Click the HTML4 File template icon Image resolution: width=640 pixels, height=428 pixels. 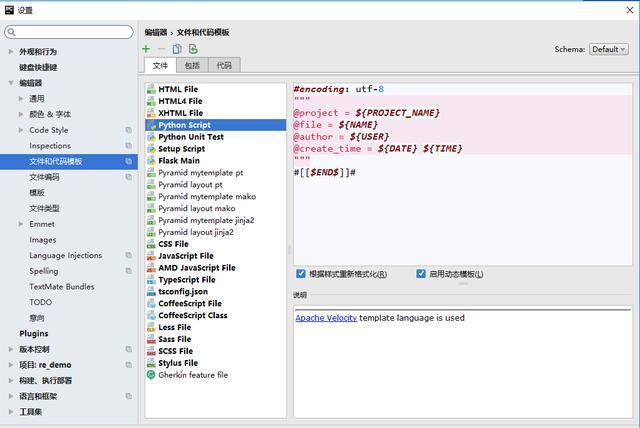pos(151,101)
